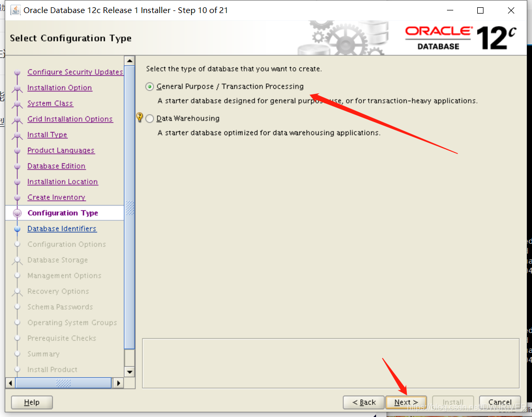Click the Java icon in the installer title bar

pyautogui.click(x=15, y=10)
